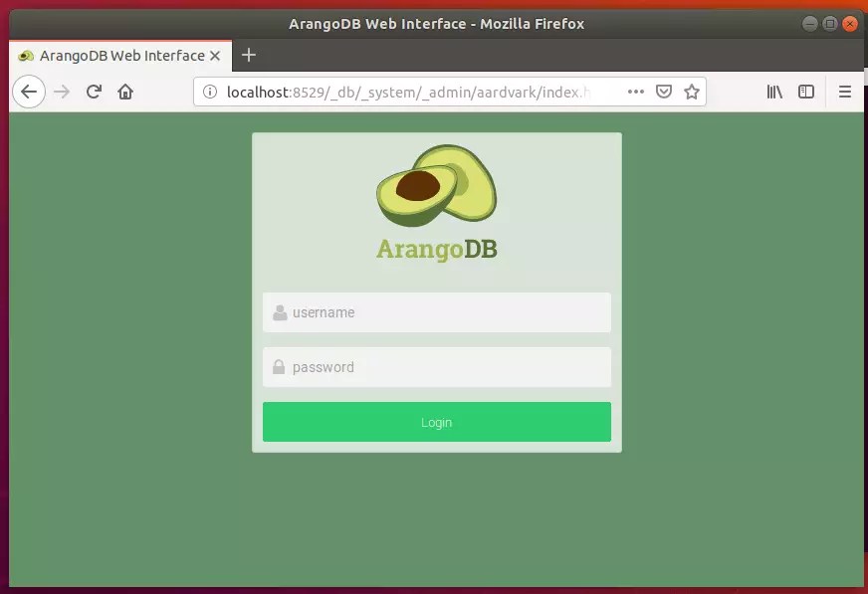Open the Firefox Library icon

tap(774, 91)
